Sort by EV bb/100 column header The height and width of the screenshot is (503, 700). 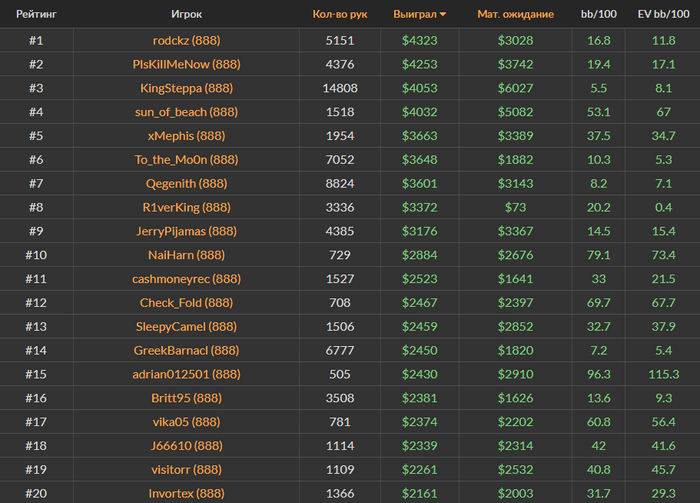click(663, 15)
